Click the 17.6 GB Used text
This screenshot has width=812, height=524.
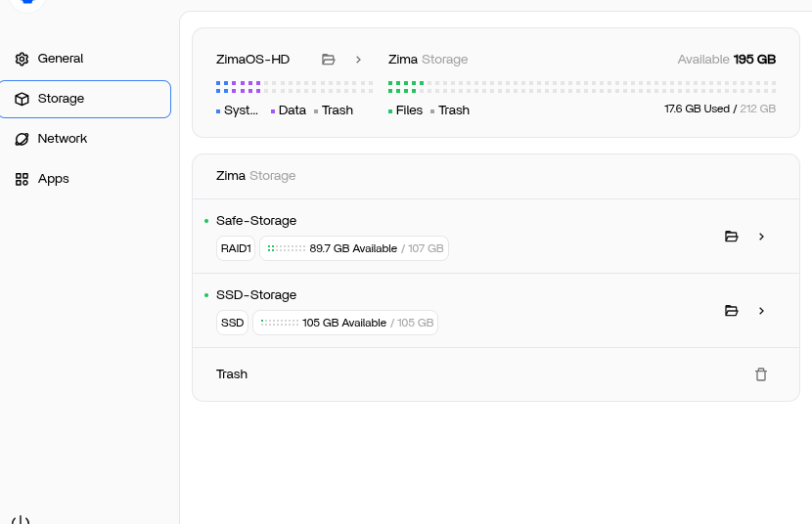pos(697,109)
